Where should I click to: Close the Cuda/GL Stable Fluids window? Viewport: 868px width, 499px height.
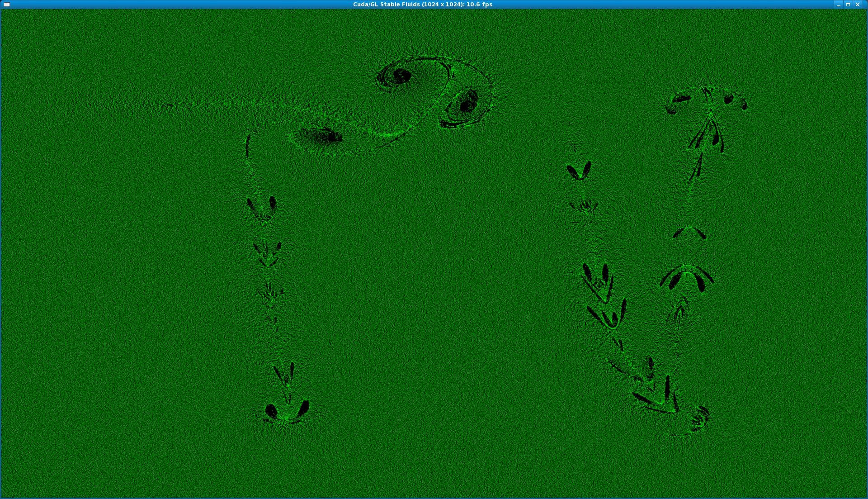858,5
